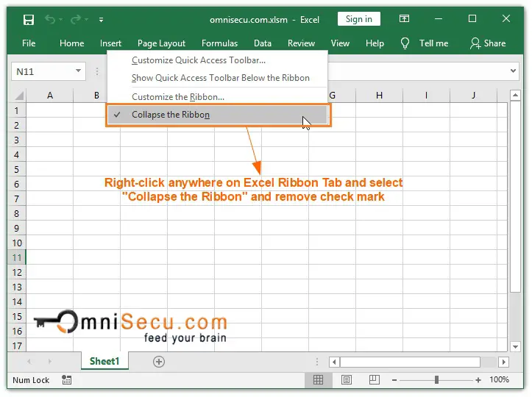Open the Page Layout tab
The height and width of the screenshot is (397, 532).
coord(161,43)
